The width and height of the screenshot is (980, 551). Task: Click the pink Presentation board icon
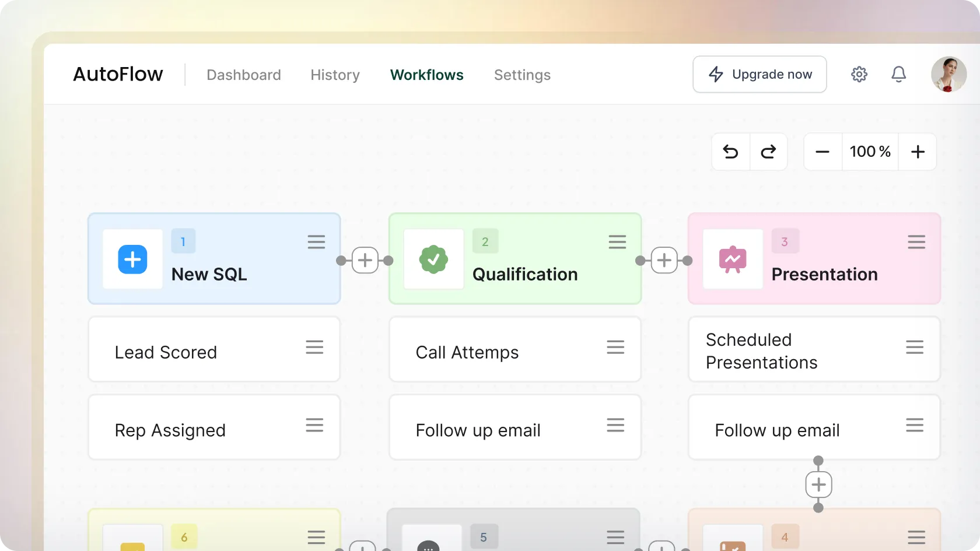(733, 259)
